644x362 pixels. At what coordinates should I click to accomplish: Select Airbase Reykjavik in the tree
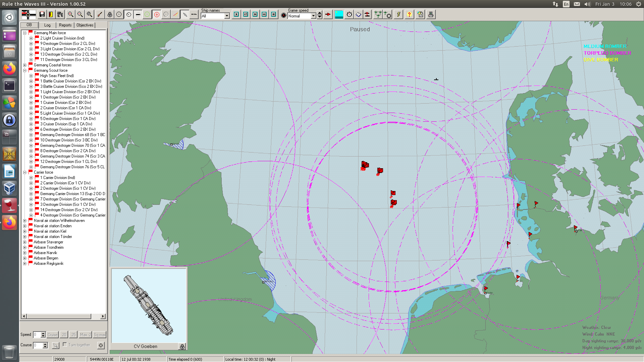[48, 263]
